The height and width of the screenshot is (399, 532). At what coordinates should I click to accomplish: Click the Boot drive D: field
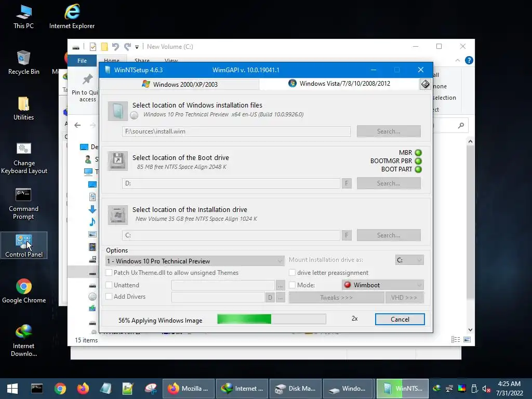tap(231, 183)
